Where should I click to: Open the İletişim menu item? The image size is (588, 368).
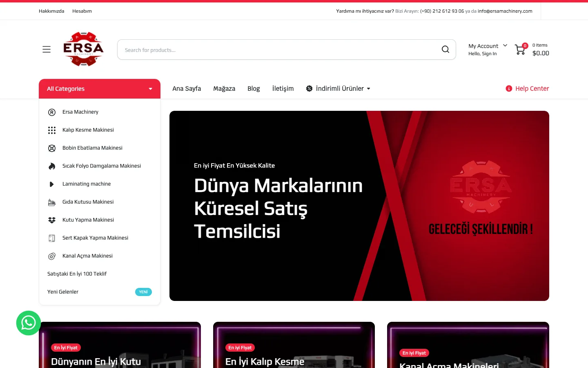tap(283, 89)
